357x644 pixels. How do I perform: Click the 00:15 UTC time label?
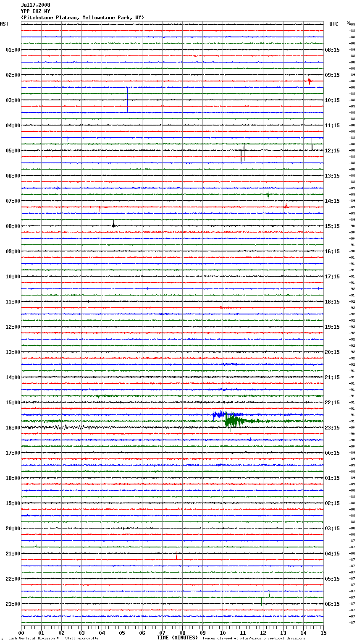click(x=332, y=453)
